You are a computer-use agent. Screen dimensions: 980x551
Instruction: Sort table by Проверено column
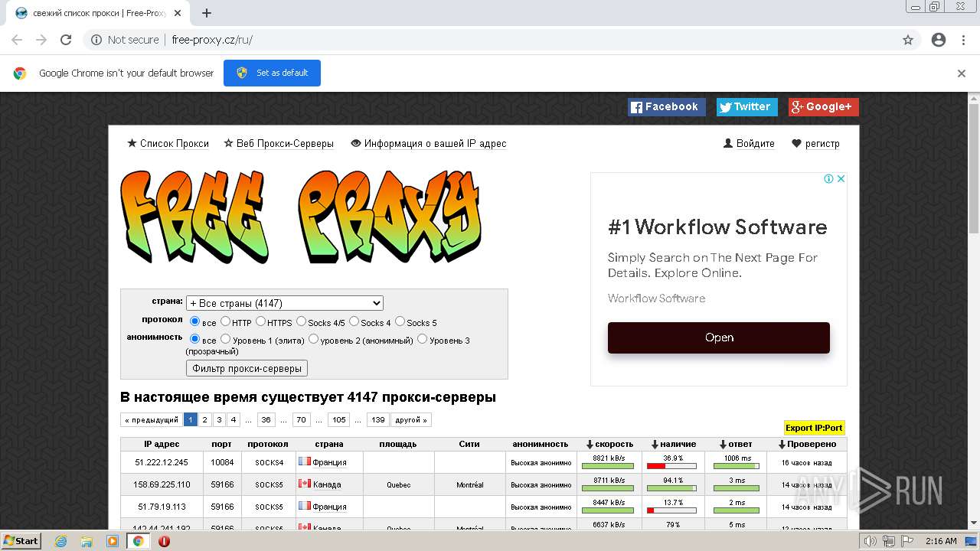point(807,444)
